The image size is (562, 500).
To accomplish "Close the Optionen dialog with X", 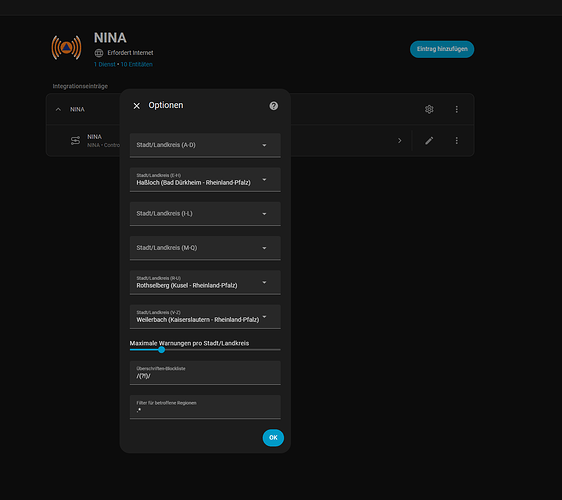I will pos(137,106).
